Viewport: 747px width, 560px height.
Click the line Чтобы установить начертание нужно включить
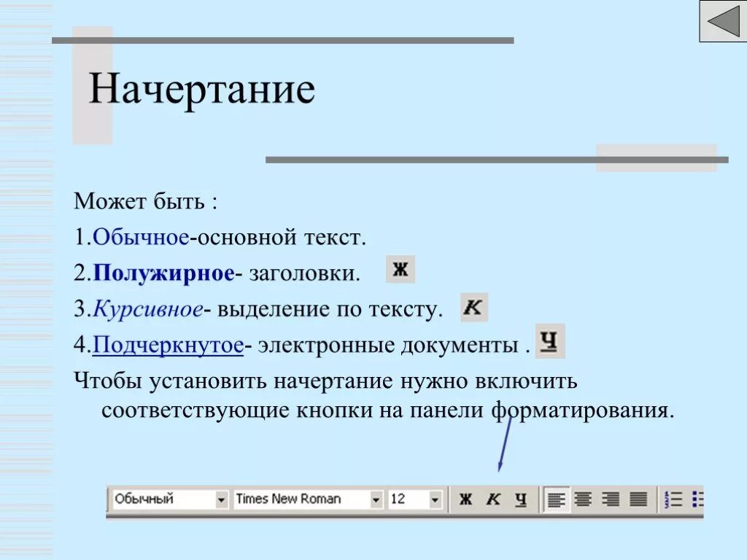325,381
